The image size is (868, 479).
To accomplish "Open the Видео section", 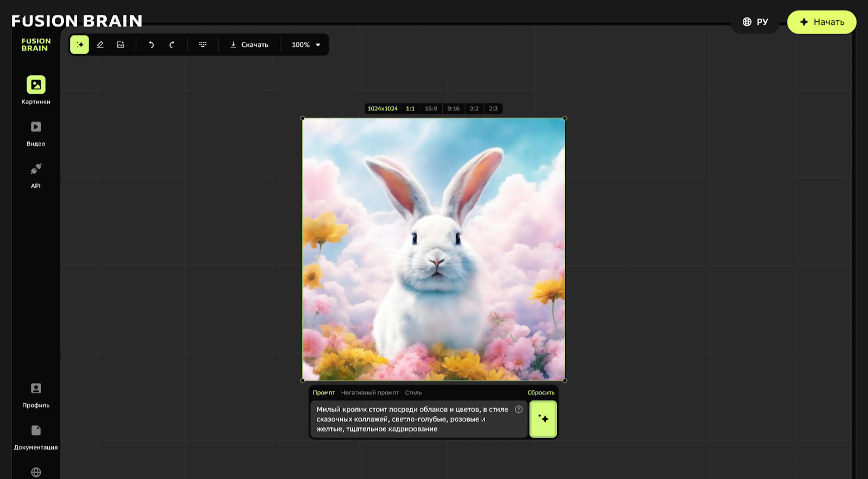I will pyautogui.click(x=36, y=133).
